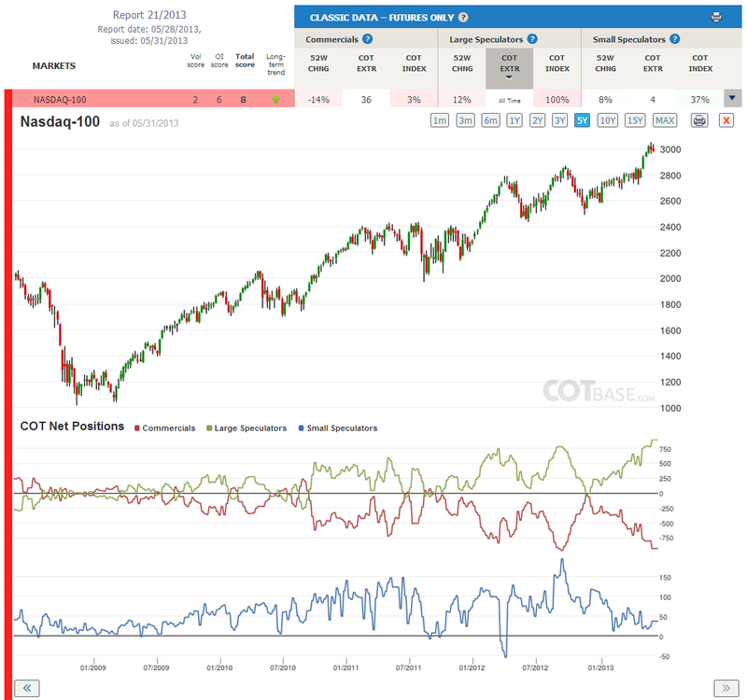The width and height of the screenshot is (747, 700).
Task: Click the printer icon in the blue header
Action: point(715,18)
